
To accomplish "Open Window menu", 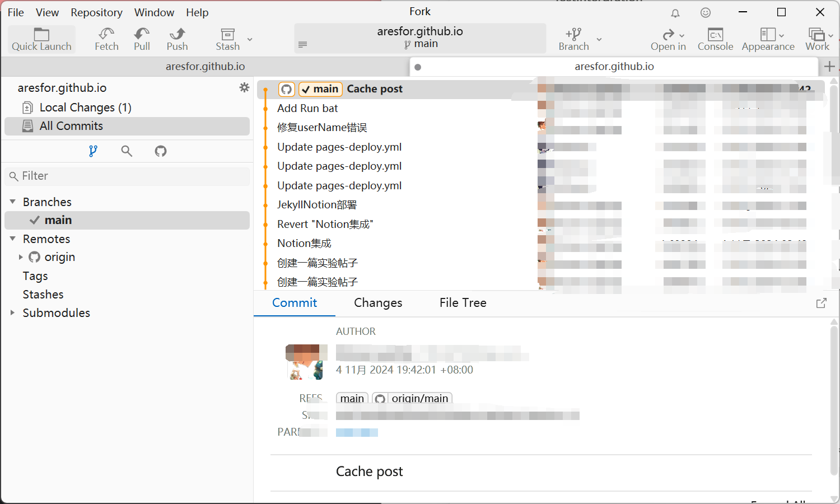I will [154, 12].
